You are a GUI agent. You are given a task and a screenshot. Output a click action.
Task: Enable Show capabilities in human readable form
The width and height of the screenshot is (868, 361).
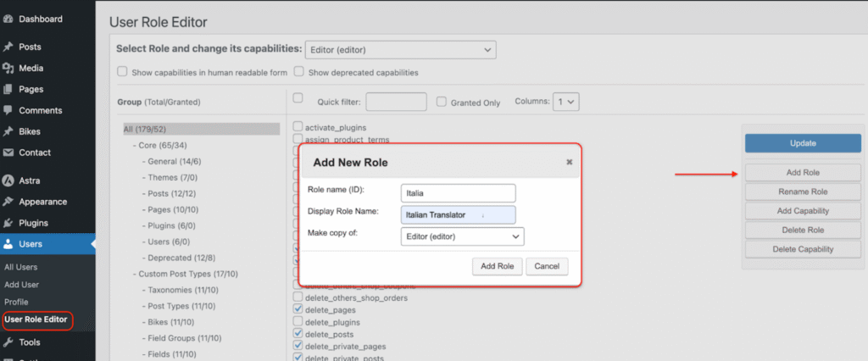(x=122, y=71)
